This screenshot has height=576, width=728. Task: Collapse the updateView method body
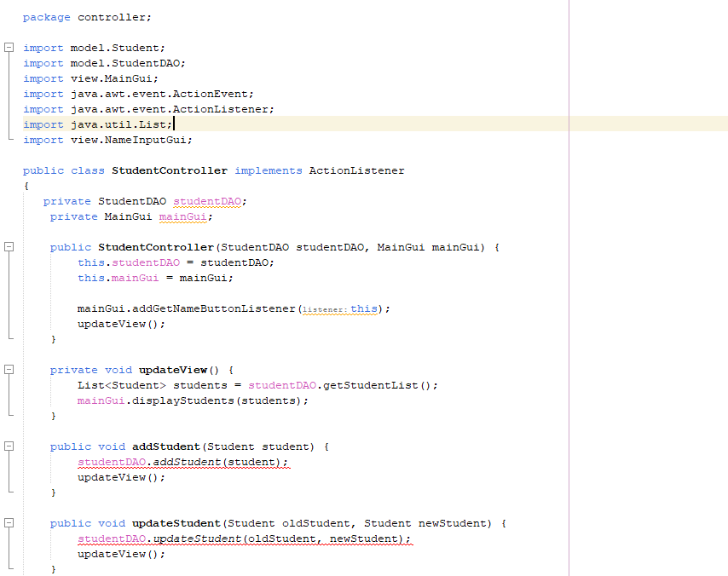click(8, 369)
